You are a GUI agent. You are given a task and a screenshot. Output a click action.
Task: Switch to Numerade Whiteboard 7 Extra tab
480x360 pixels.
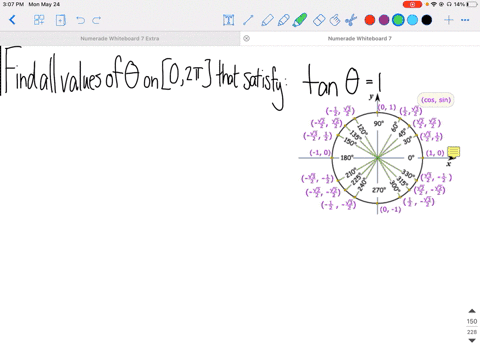coord(120,38)
